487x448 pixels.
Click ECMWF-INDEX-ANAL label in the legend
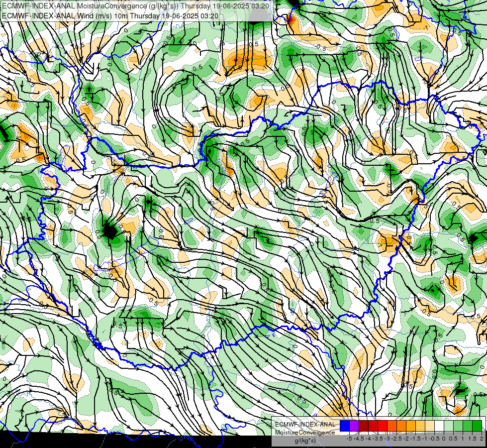pos(305,425)
